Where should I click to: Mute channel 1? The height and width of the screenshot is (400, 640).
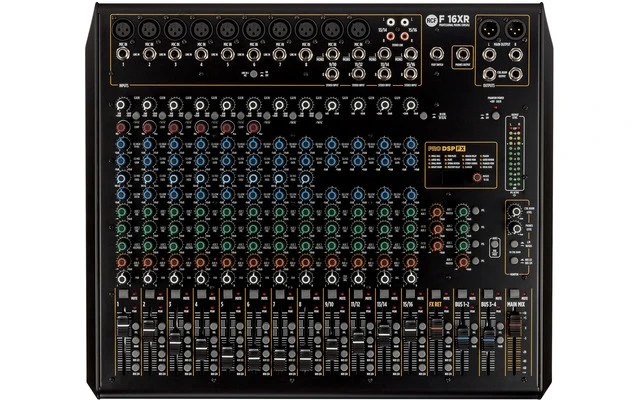[124, 294]
